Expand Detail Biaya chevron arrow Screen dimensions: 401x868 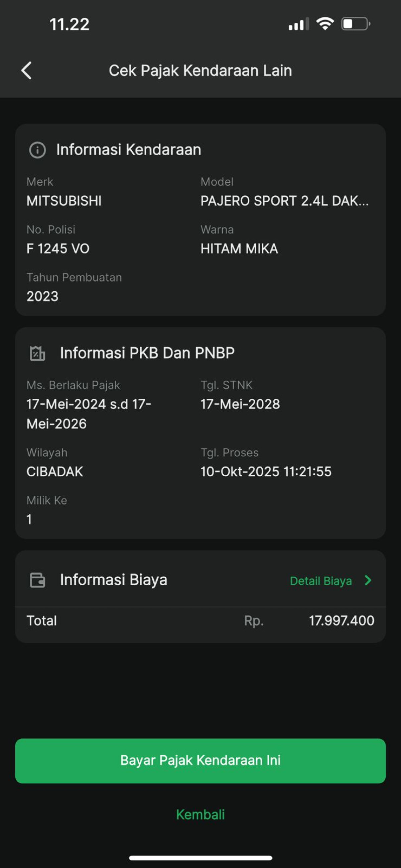368,580
